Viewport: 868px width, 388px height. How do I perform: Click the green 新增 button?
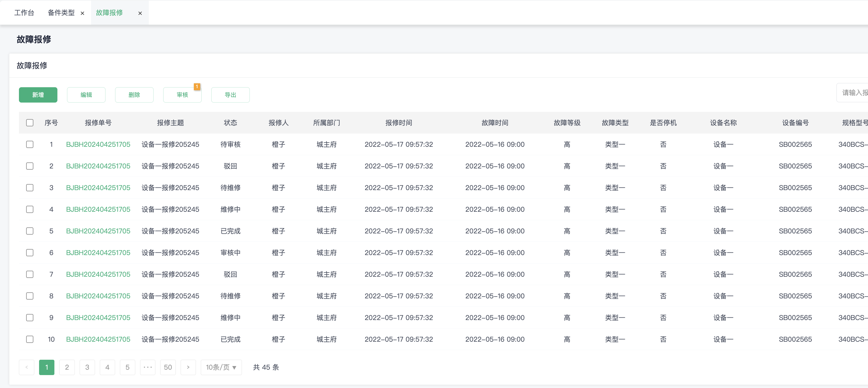[x=38, y=95]
